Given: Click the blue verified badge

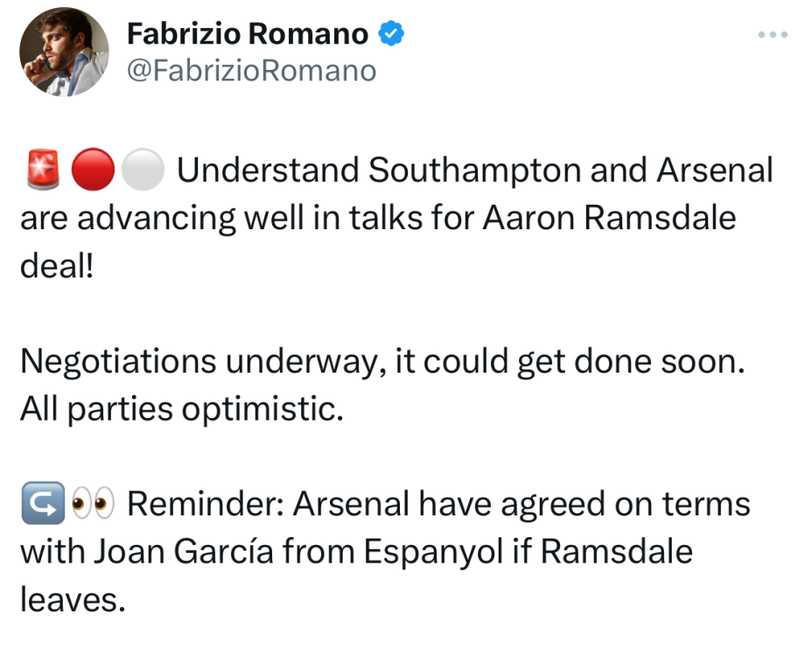Looking at the screenshot, I should pos(389,34).
